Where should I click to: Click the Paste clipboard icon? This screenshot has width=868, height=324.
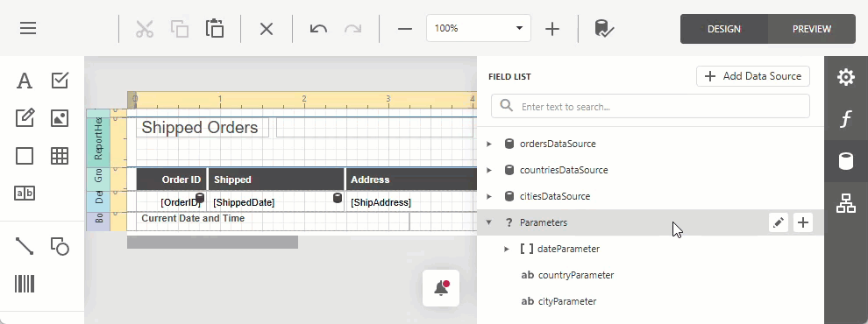(214, 29)
